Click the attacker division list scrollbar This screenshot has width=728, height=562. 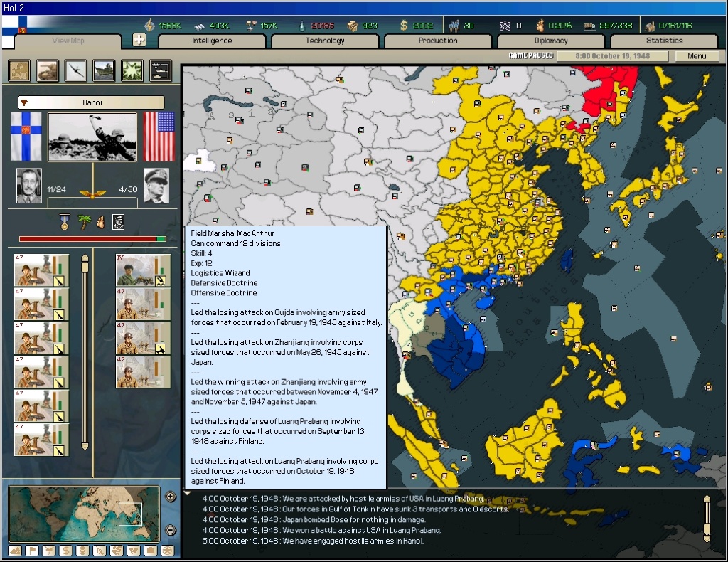pos(85,352)
